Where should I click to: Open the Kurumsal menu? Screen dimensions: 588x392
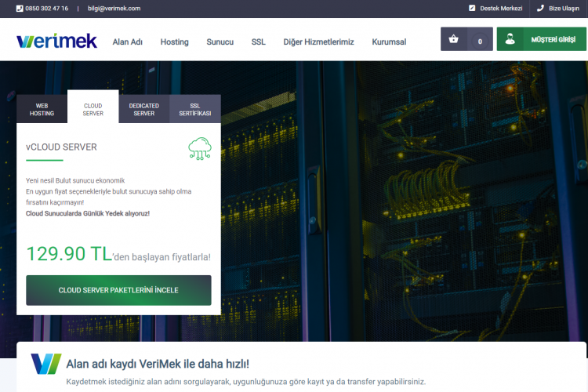coord(389,42)
